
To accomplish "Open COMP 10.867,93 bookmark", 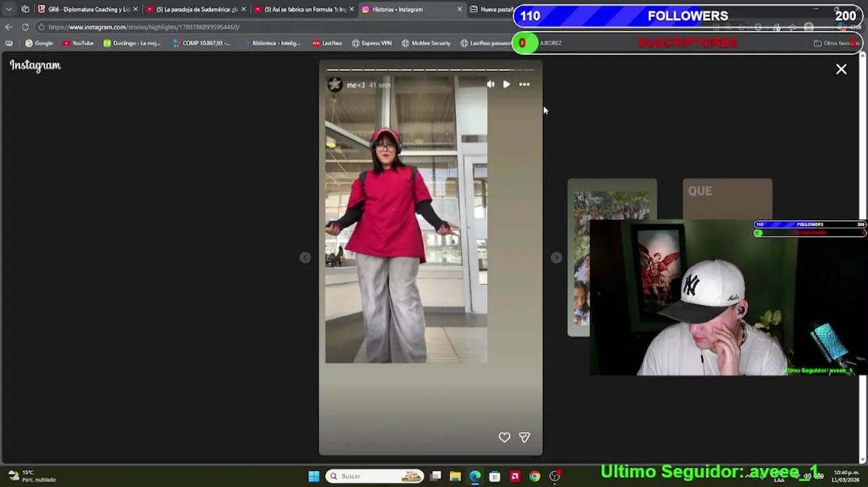I will 201,43.
